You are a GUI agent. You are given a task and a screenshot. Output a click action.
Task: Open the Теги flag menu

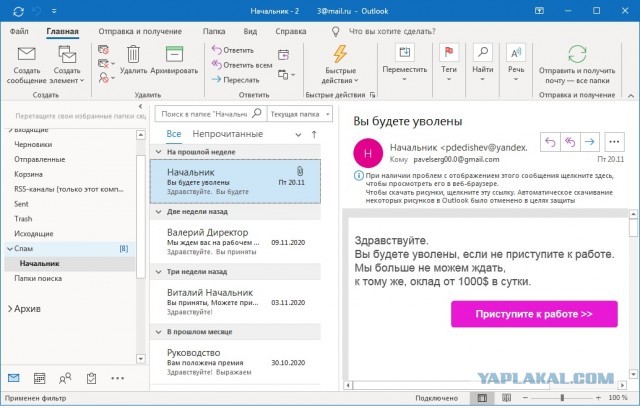(x=449, y=62)
